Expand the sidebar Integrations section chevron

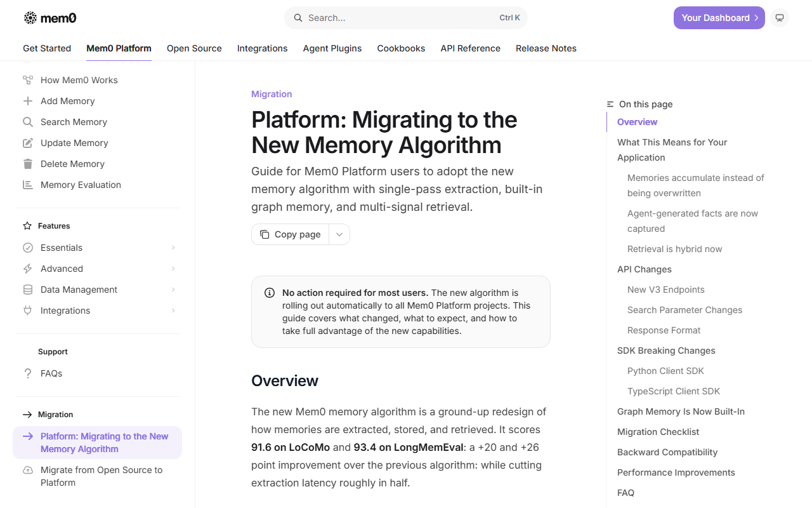tap(173, 311)
